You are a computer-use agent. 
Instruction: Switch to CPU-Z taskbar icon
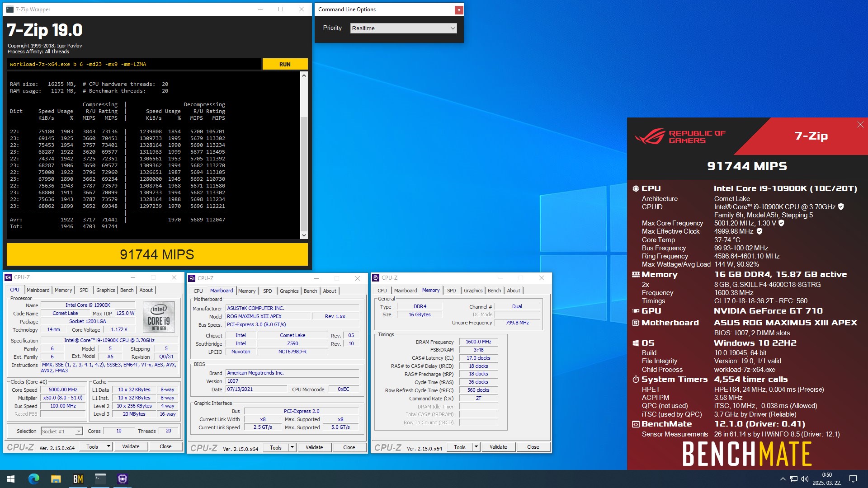123,479
